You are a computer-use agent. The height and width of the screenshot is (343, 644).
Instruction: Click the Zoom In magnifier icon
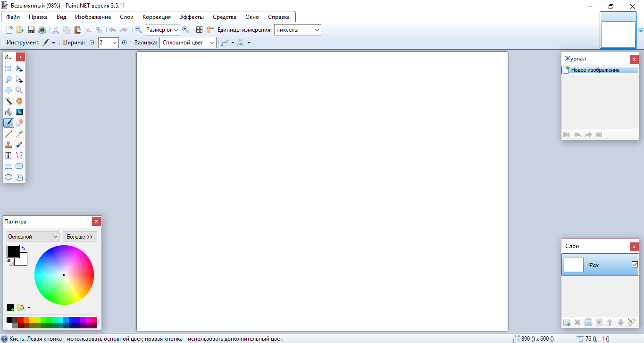click(186, 30)
